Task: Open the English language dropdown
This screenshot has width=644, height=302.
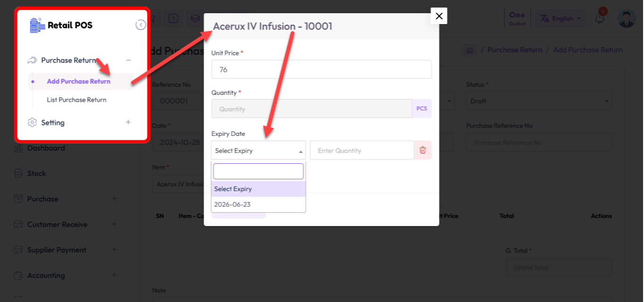Action: [561, 19]
